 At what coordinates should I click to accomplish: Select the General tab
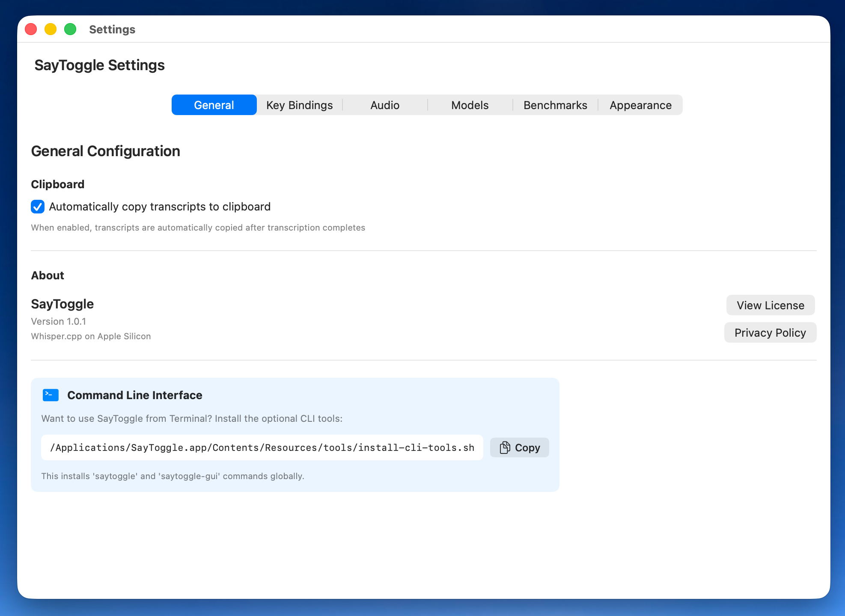coord(214,105)
